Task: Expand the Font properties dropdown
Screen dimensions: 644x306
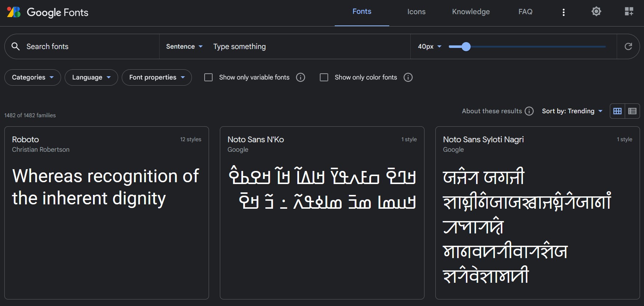Action: pos(157,77)
